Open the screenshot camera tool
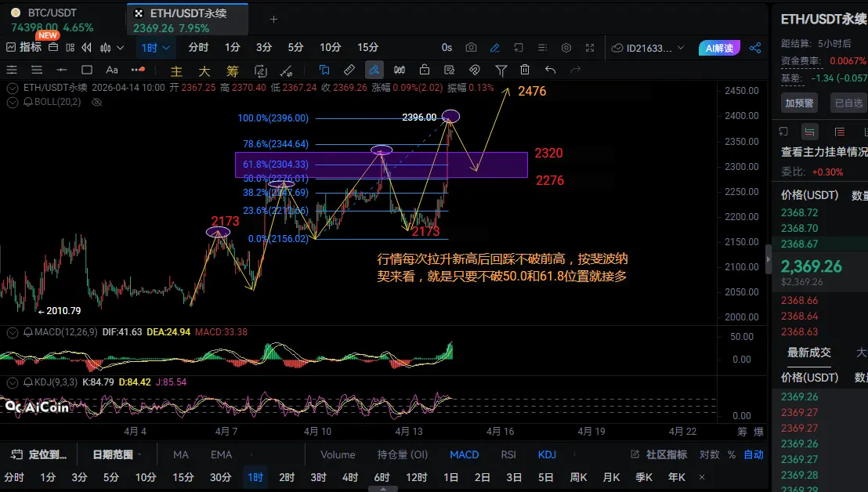 tap(471, 48)
